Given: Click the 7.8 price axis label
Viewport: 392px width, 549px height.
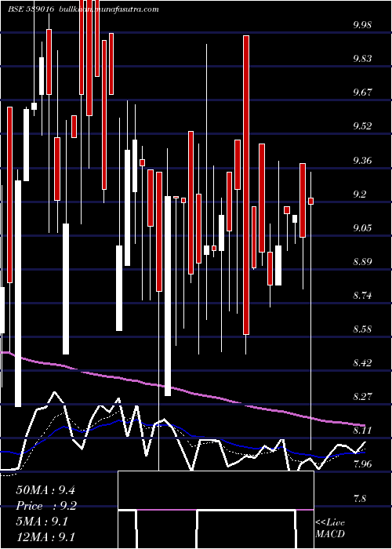Looking at the screenshot, I should 359,498.
